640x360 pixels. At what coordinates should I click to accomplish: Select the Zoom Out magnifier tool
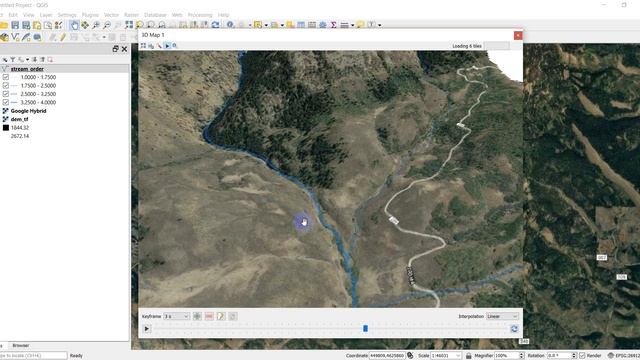click(107, 25)
